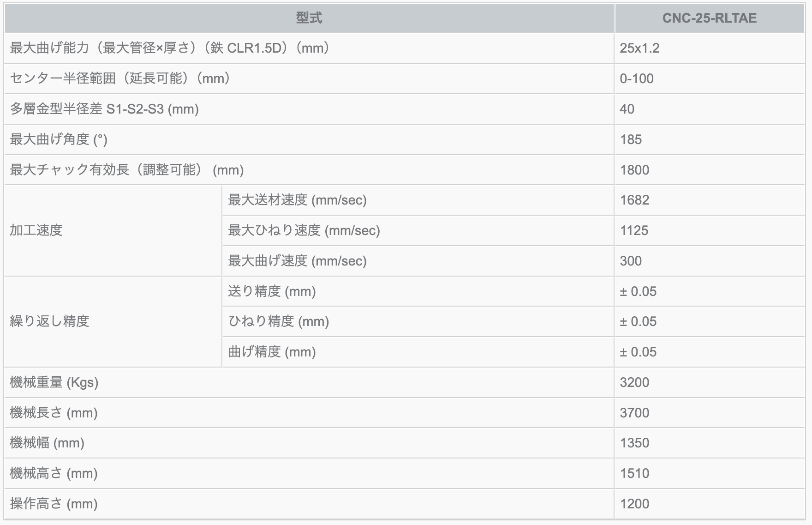Click the 25x1.2 max bending capacity value

639,48
